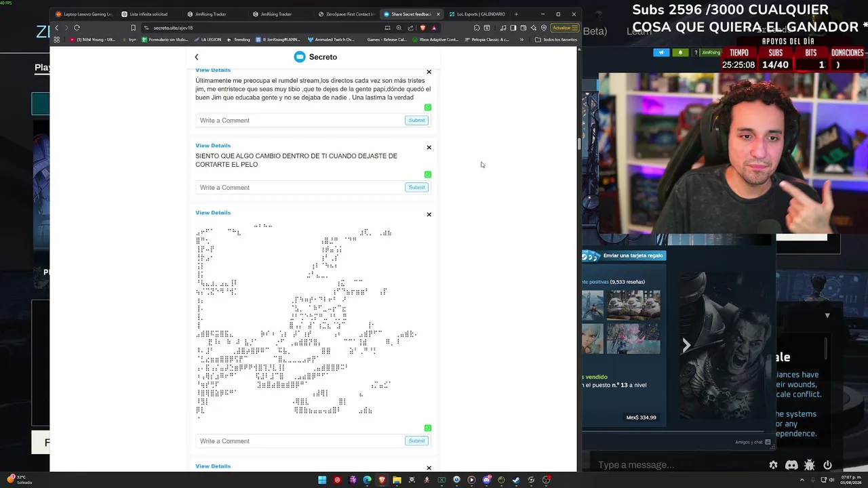
Task: Open Steam from the taskbar
Action: [x=516, y=480]
